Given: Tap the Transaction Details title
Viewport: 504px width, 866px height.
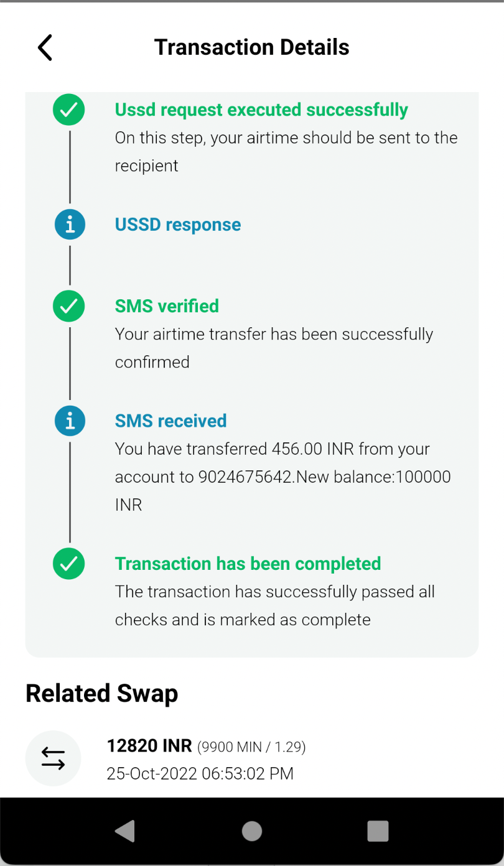Looking at the screenshot, I should click(x=252, y=47).
